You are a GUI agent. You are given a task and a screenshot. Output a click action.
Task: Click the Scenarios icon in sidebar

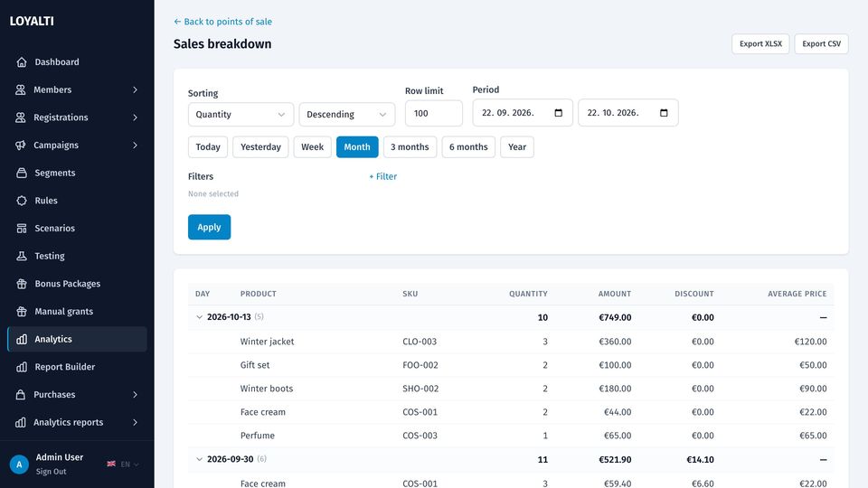coord(22,228)
